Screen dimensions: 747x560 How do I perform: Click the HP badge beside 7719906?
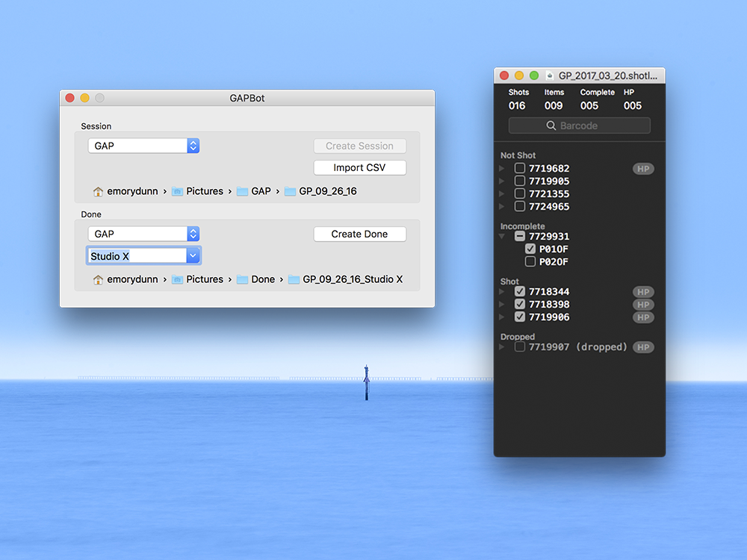643,317
